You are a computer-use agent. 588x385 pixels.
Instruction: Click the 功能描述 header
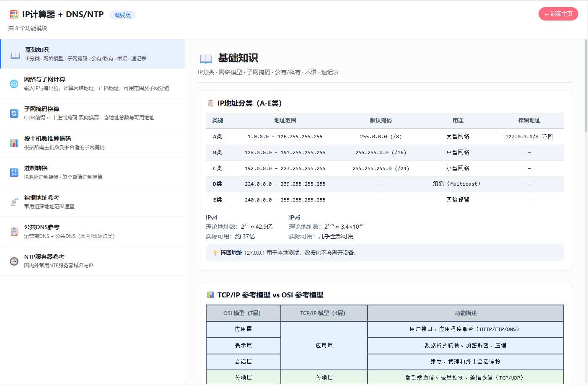pos(466,313)
